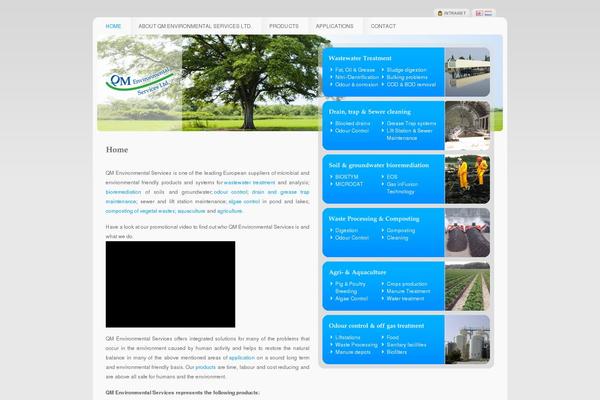The height and width of the screenshot is (400, 600).
Task: Click the crop field rows photo
Action: tap(467, 286)
